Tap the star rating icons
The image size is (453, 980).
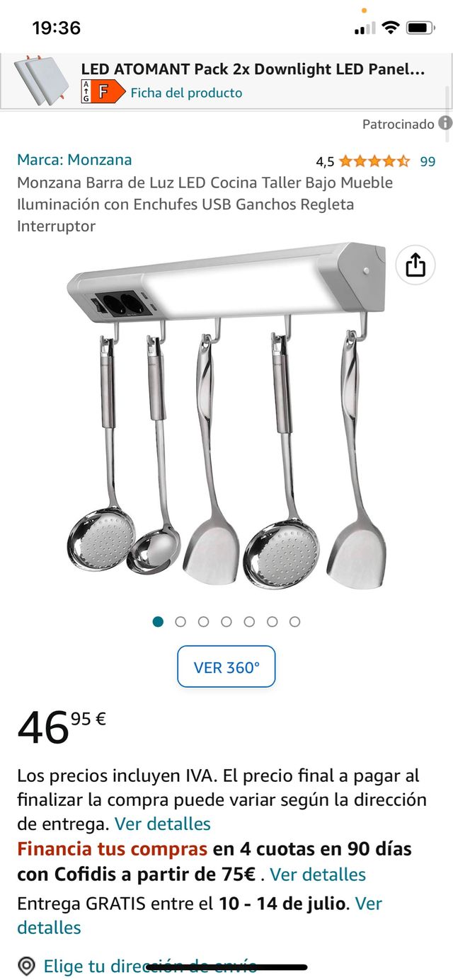coord(374,161)
